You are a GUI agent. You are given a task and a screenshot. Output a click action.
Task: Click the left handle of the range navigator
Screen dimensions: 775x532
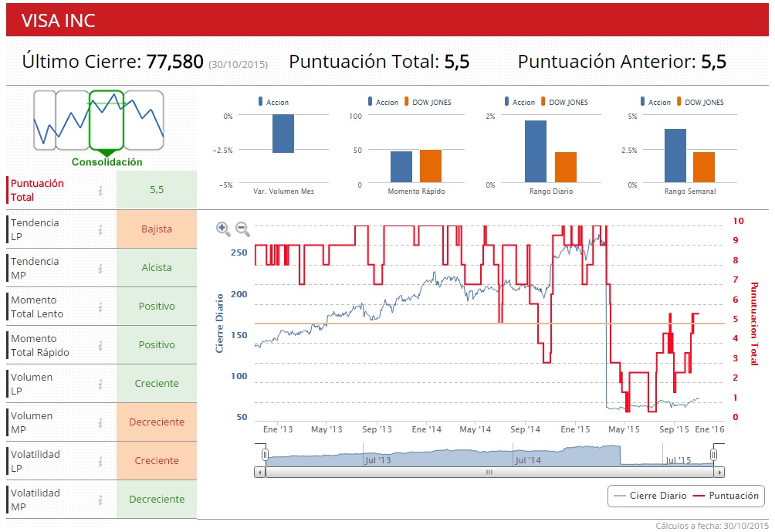265,455
